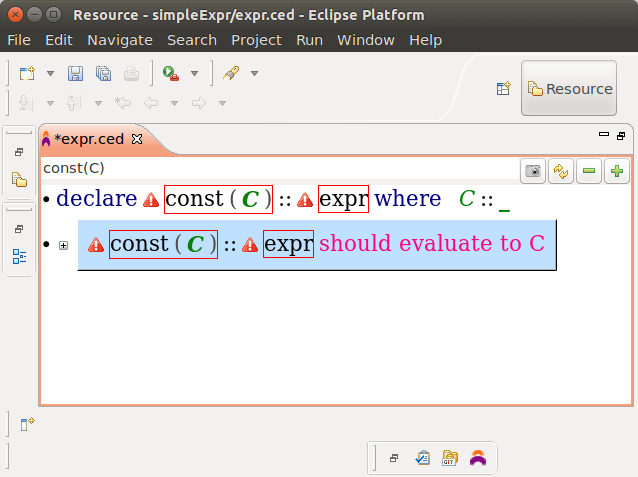Open the New file dropdown arrow
Screen dimensions: 638x477
pos(50,73)
